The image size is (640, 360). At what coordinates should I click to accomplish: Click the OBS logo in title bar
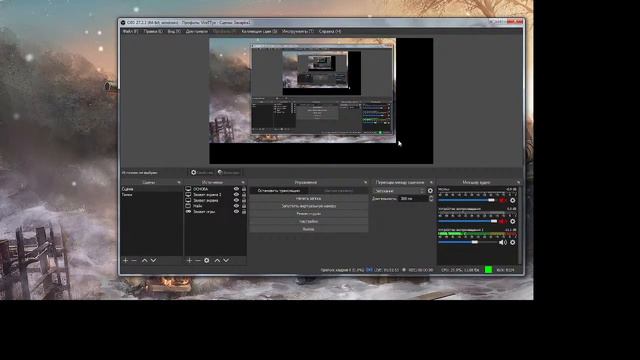click(x=123, y=23)
